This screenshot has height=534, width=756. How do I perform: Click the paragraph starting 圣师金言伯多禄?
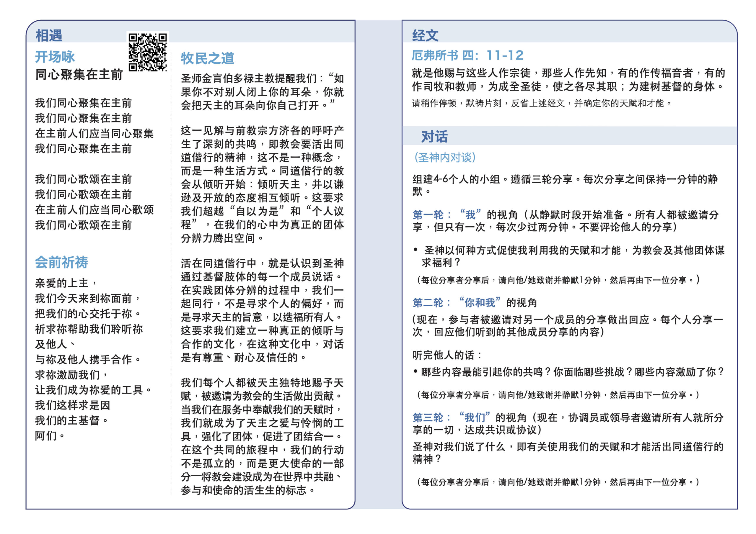pyautogui.click(x=262, y=92)
